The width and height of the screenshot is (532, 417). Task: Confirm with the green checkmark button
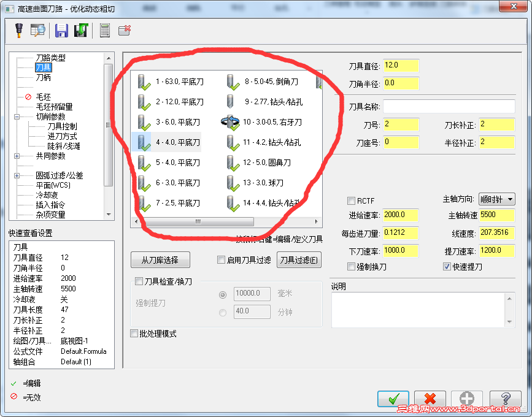pos(393,399)
